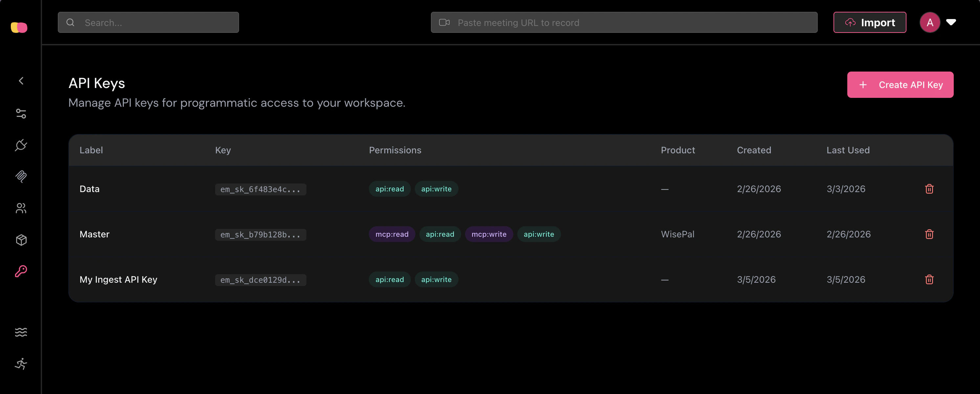Open the waves sidebar icon

tap(21, 332)
